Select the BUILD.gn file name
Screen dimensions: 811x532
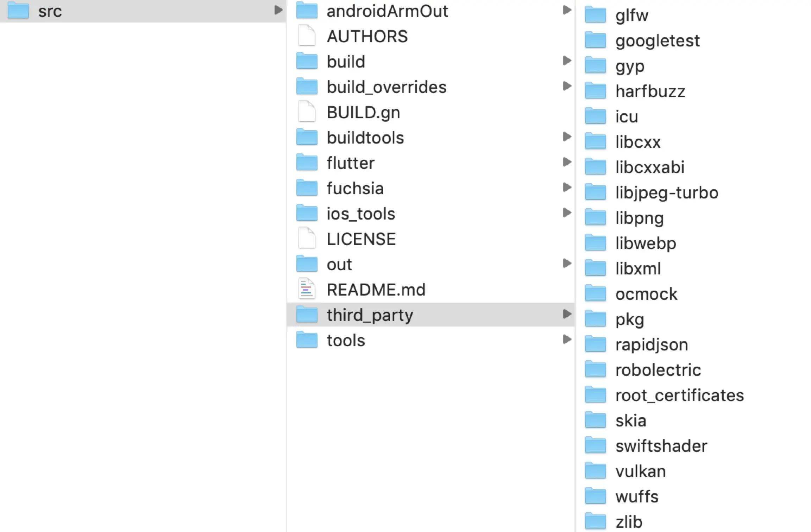pyautogui.click(x=363, y=113)
